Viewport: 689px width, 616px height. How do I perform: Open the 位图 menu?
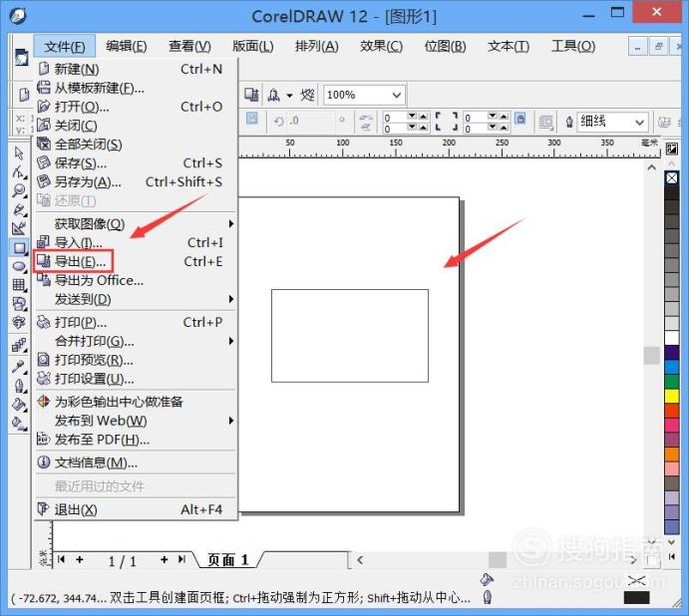coord(445,46)
